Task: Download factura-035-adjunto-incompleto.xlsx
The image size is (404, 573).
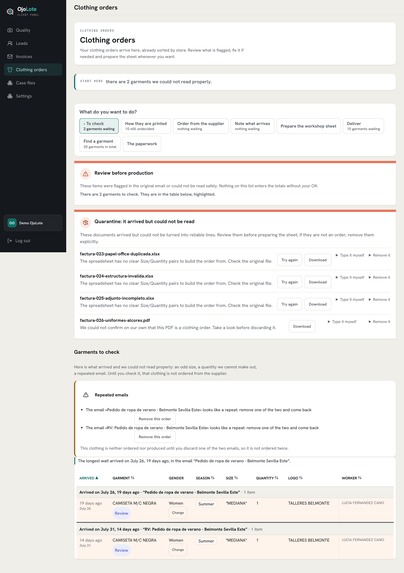Action: pos(317,304)
